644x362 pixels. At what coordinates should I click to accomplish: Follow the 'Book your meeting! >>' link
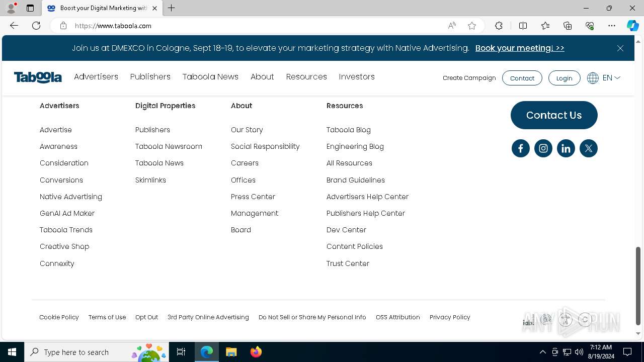coord(520,48)
